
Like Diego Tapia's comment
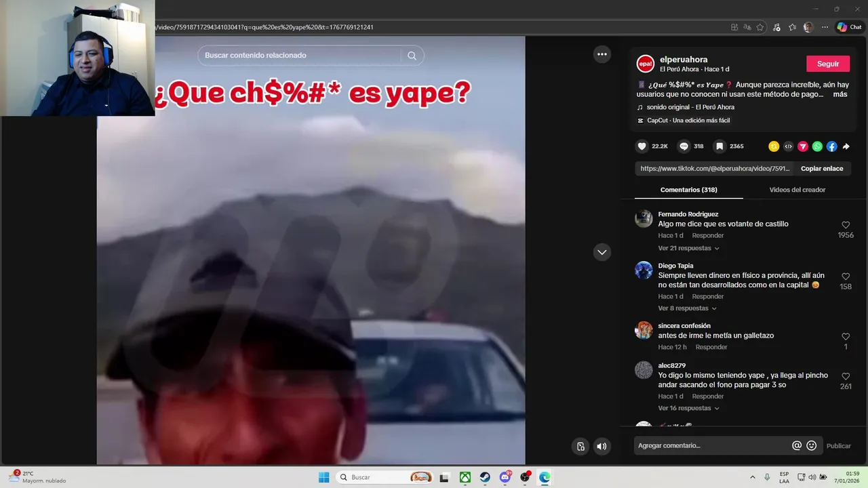click(846, 277)
